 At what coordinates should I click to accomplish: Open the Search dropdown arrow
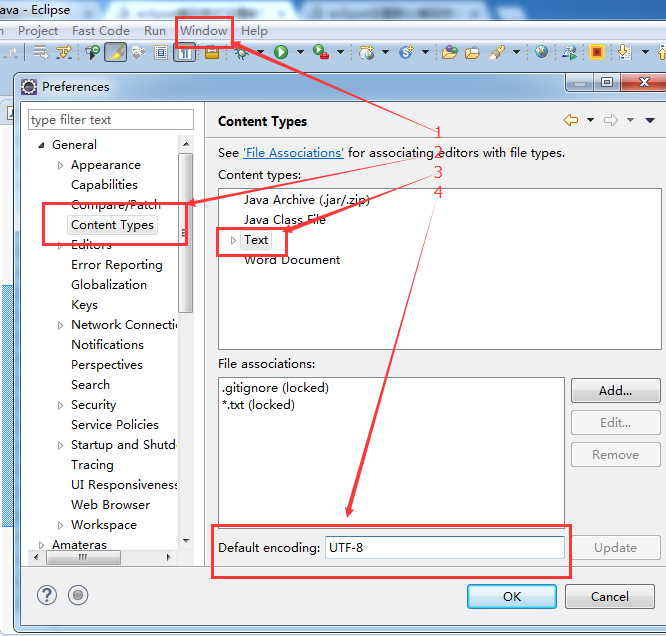(x=516, y=52)
